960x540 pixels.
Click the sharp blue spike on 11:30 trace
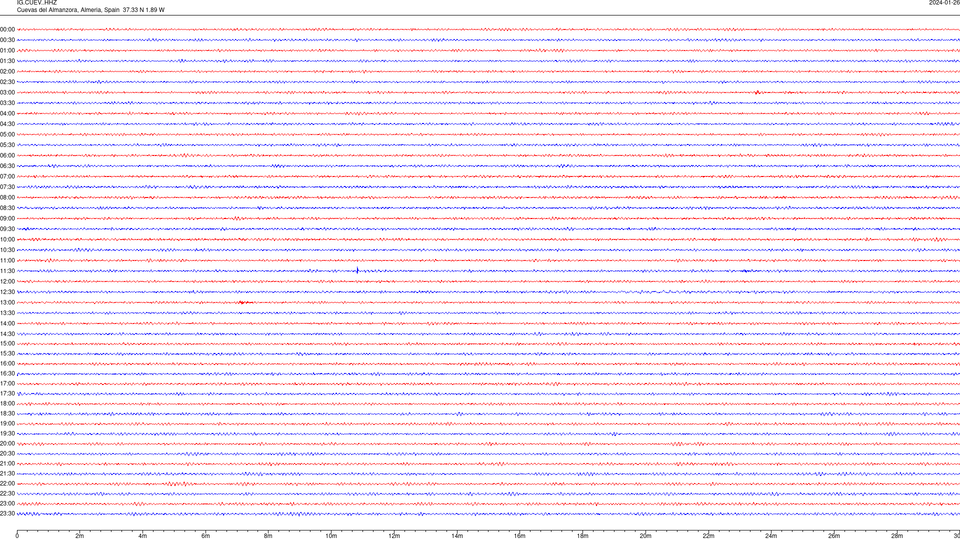tap(358, 270)
